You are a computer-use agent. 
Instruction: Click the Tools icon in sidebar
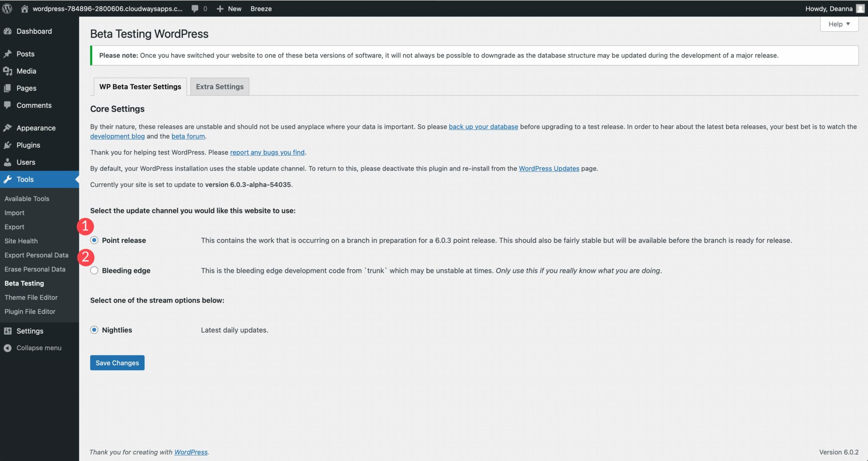[x=9, y=178]
